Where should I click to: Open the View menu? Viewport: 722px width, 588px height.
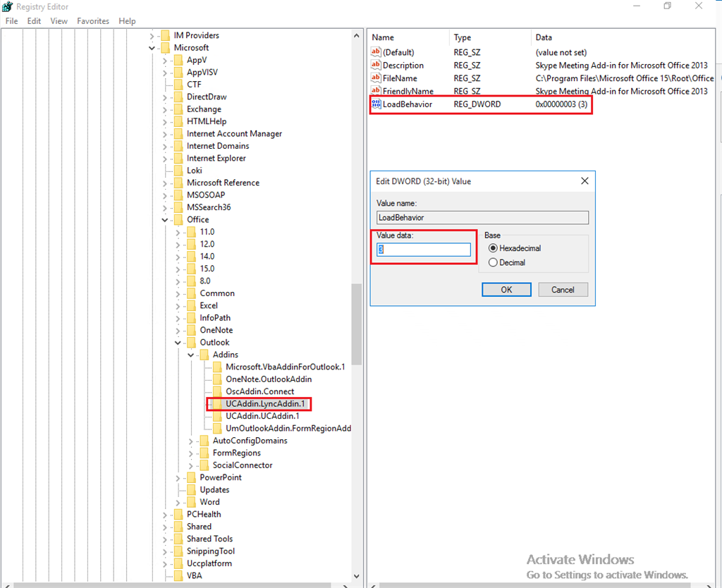(x=59, y=21)
